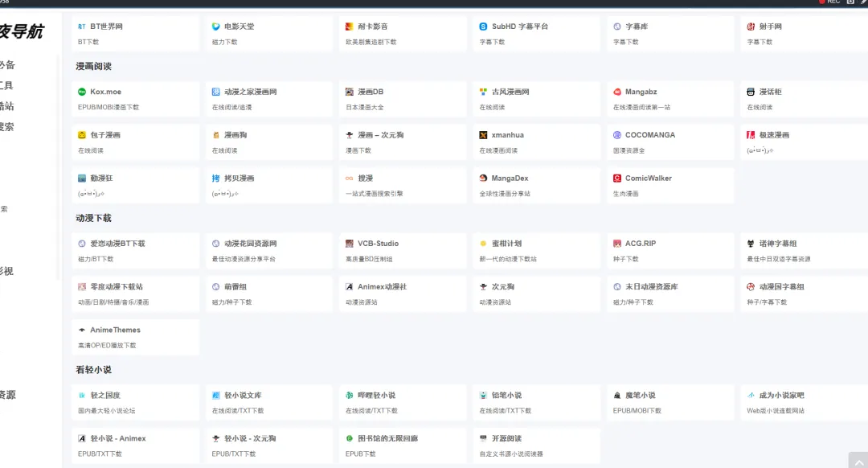
Task: Click the COCOMANGA purple icon
Action: point(617,135)
